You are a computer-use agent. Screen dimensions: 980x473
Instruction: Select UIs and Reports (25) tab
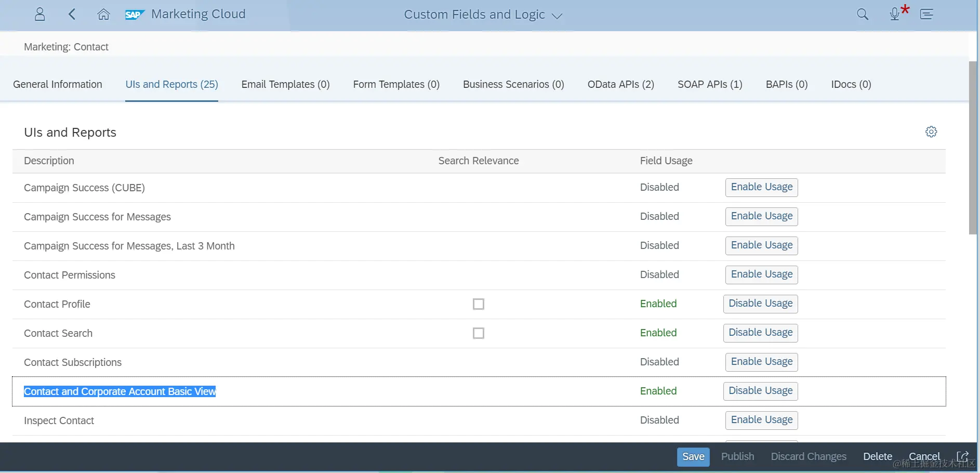[x=171, y=84]
